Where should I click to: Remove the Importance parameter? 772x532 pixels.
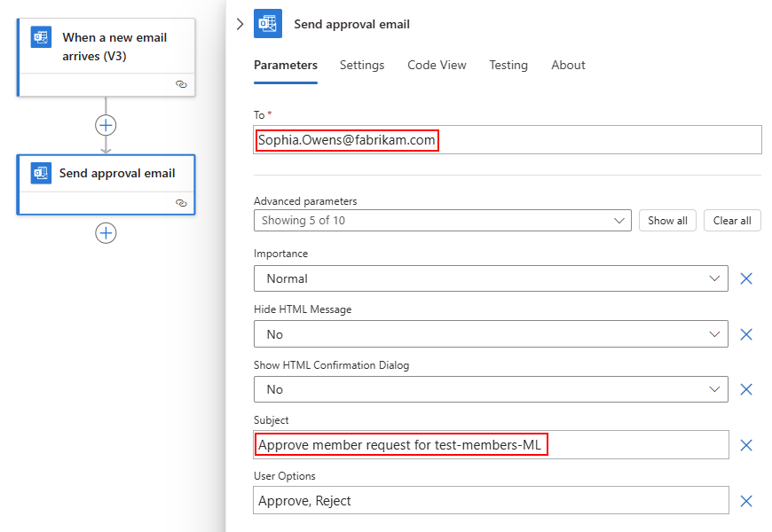(x=746, y=278)
